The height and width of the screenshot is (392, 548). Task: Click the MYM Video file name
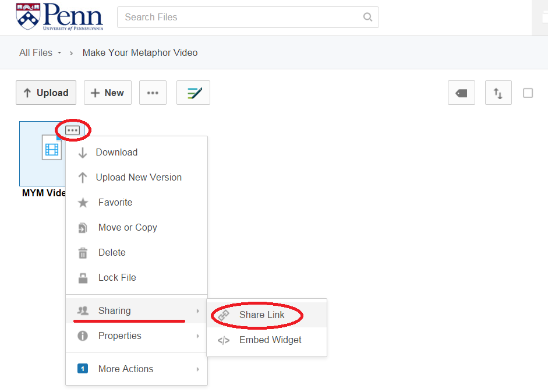click(44, 193)
